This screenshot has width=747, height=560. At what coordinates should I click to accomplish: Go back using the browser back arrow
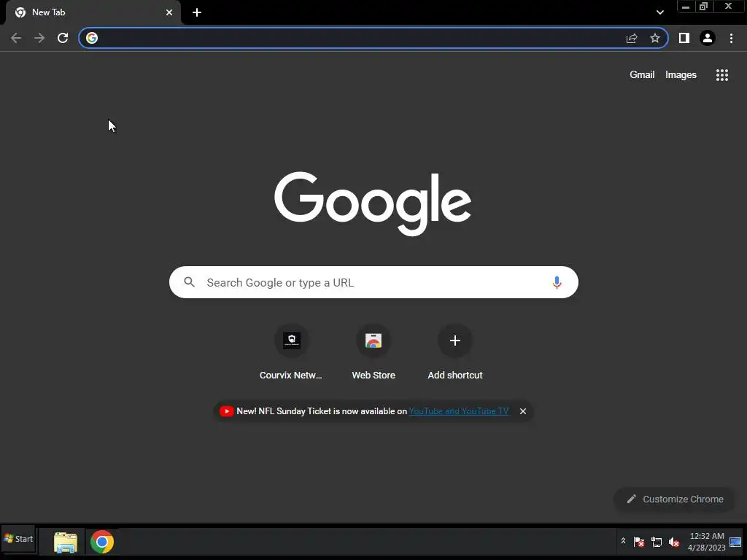(x=16, y=38)
